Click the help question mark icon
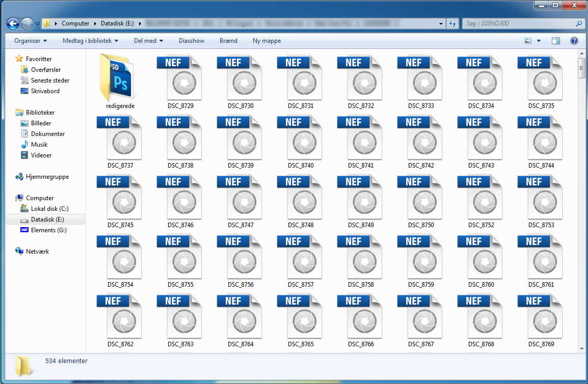This screenshot has height=384, width=588. click(574, 41)
